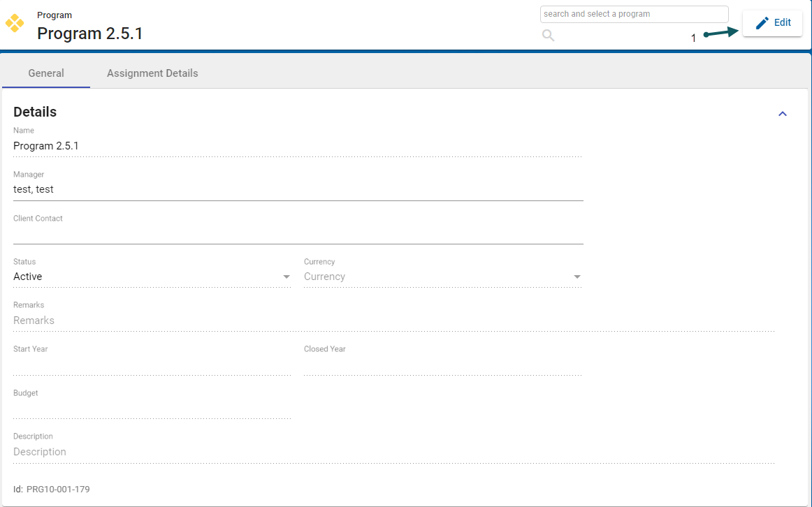Viewport: 812px width, 507px height.
Task: Click the magnifying glass search icon
Action: (x=549, y=36)
